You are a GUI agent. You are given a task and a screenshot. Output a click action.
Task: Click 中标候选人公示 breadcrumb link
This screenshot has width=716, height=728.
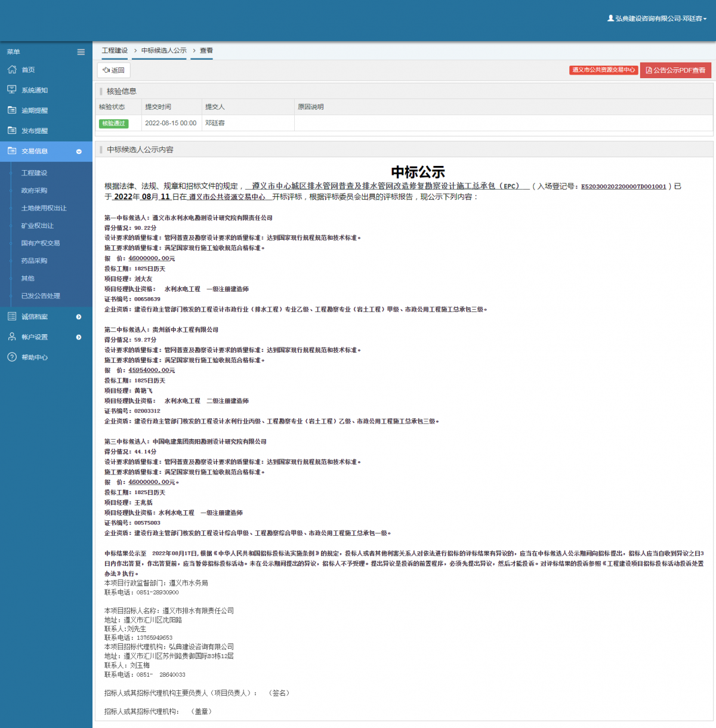[164, 51]
